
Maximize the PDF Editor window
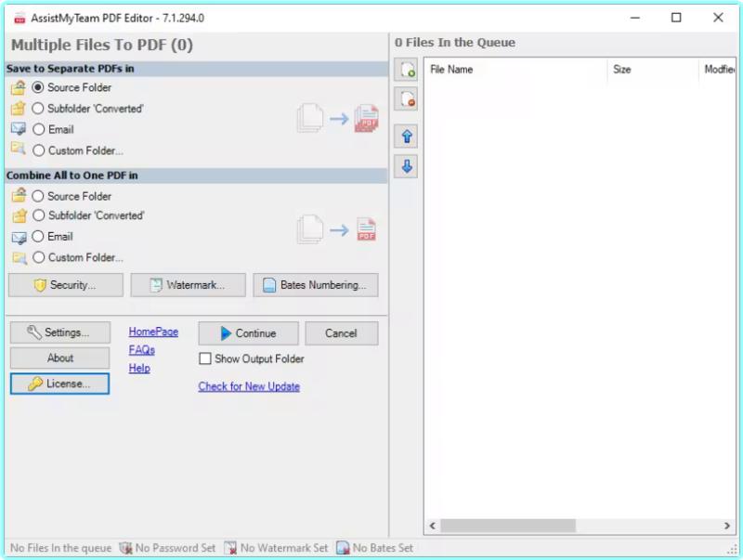676,18
